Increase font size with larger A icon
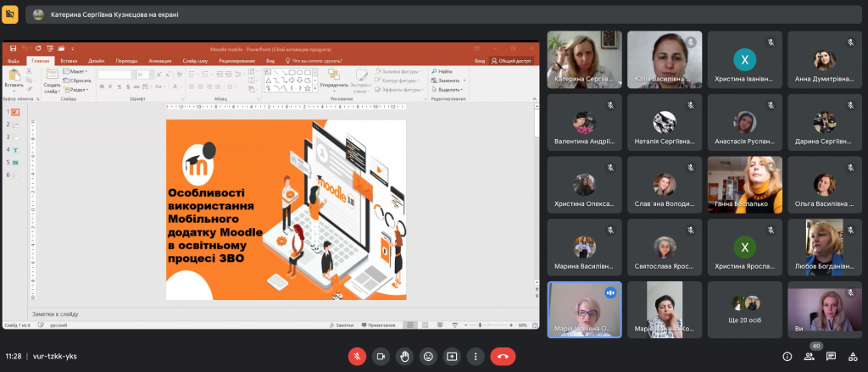Image resolution: width=868 pixels, height=372 pixels. pyautogui.click(x=157, y=75)
